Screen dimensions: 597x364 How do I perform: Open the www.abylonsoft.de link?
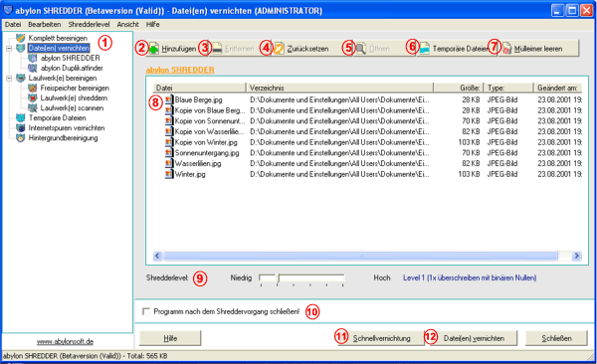click(65, 341)
